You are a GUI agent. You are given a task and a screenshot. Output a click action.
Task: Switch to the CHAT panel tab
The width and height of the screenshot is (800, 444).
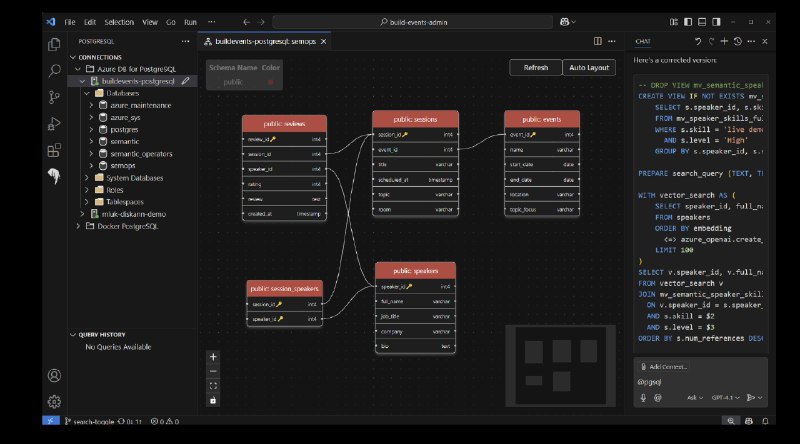643,41
